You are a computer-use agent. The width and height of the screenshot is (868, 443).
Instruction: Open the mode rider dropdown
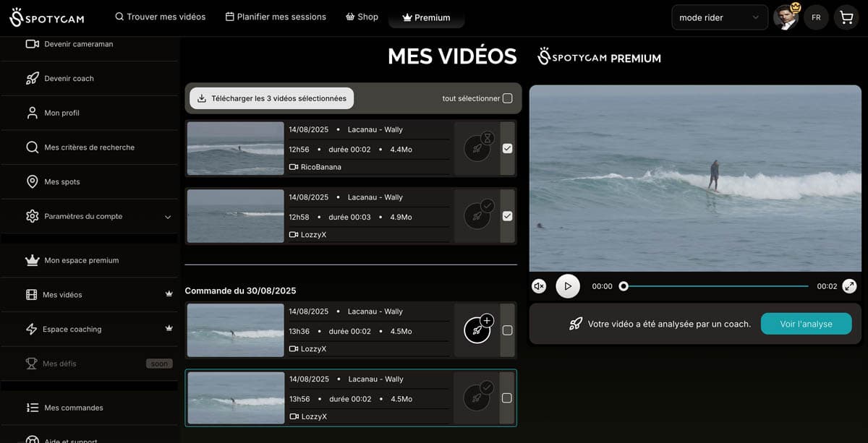click(x=719, y=17)
